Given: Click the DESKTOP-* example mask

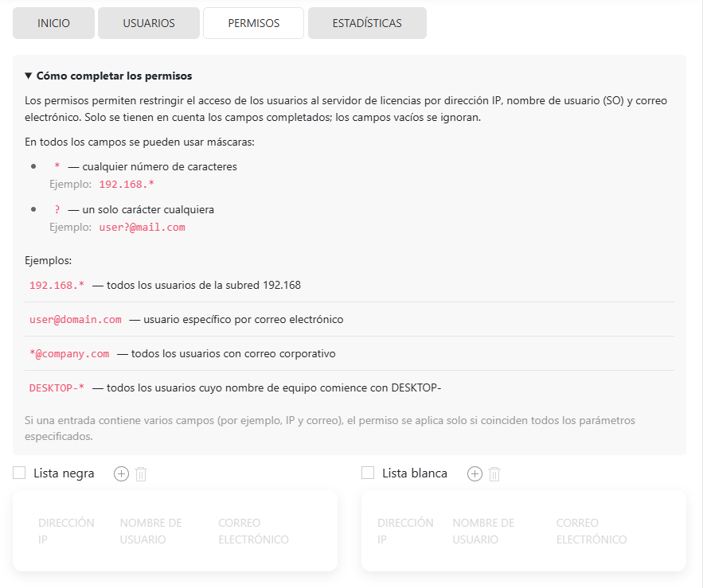Looking at the screenshot, I should (x=57, y=387).
